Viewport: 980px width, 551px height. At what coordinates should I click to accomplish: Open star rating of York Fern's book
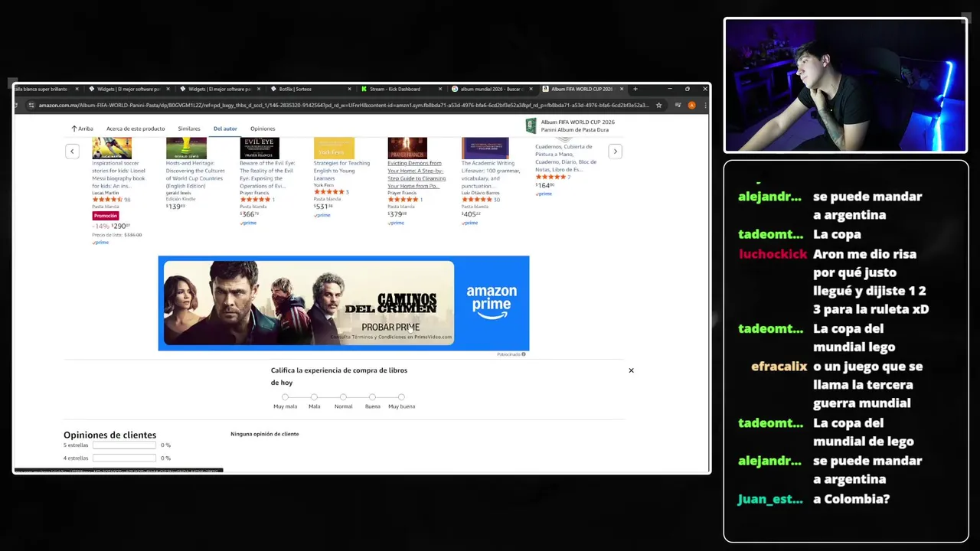pos(328,192)
